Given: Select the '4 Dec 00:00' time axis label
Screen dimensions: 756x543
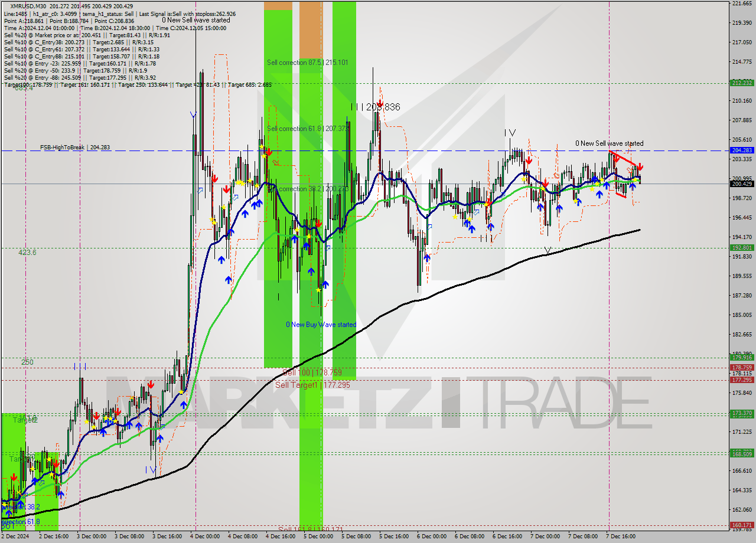Looking at the screenshot, I should [x=206, y=537].
